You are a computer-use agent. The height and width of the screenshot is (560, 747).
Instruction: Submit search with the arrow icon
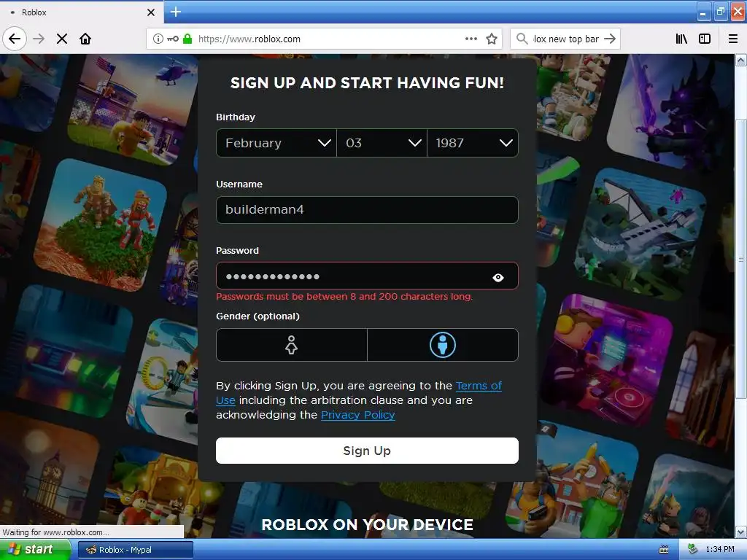(610, 39)
